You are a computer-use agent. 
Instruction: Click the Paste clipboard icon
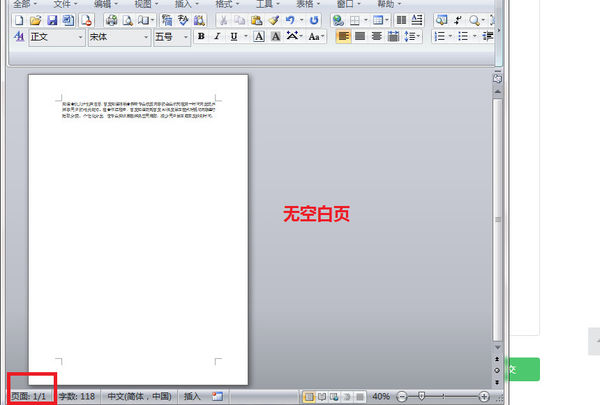(257, 20)
